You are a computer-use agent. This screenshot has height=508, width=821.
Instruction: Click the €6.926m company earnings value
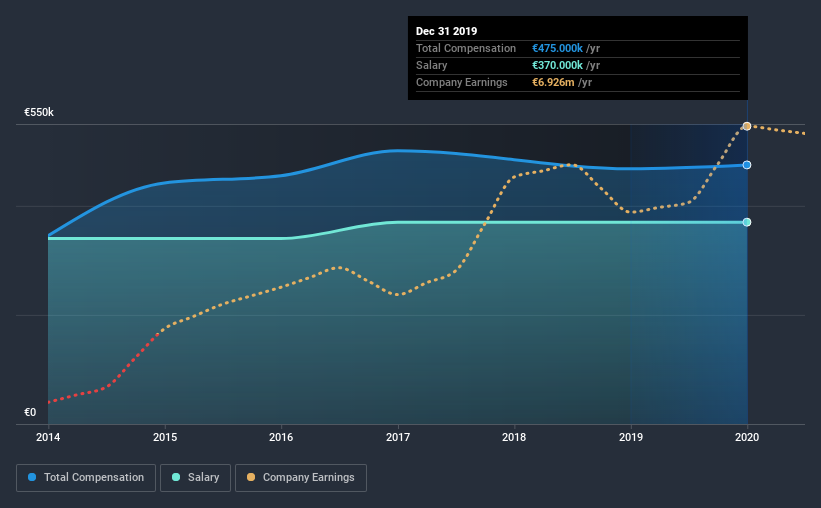tap(553, 83)
